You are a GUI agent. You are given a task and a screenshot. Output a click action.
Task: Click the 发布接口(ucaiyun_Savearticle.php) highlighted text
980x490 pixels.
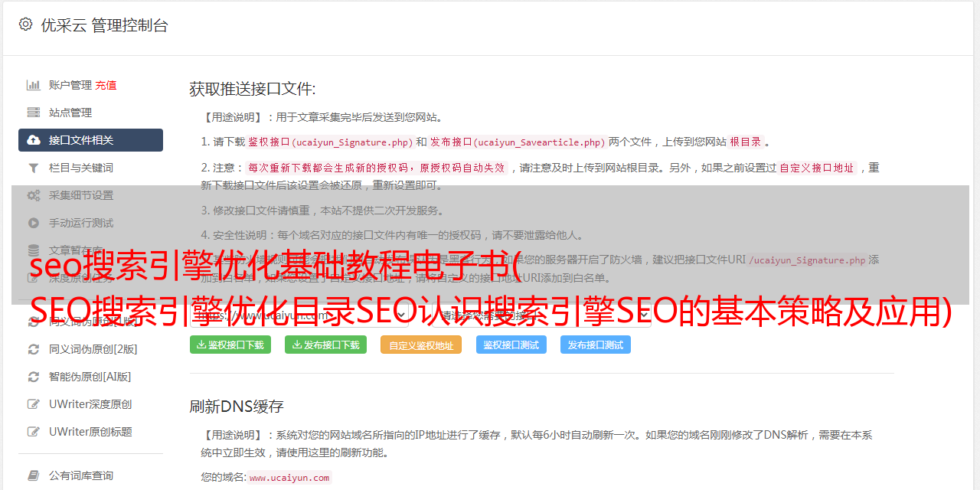518,142
